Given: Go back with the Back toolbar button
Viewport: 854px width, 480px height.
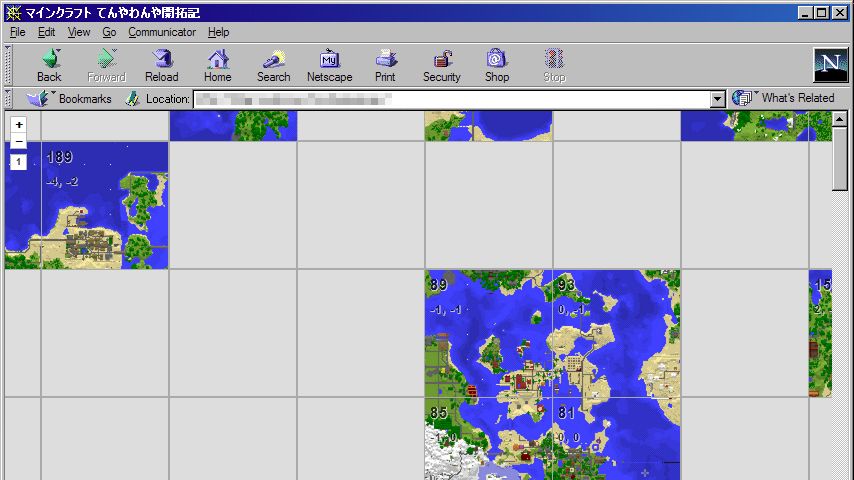Looking at the screenshot, I should [49, 65].
